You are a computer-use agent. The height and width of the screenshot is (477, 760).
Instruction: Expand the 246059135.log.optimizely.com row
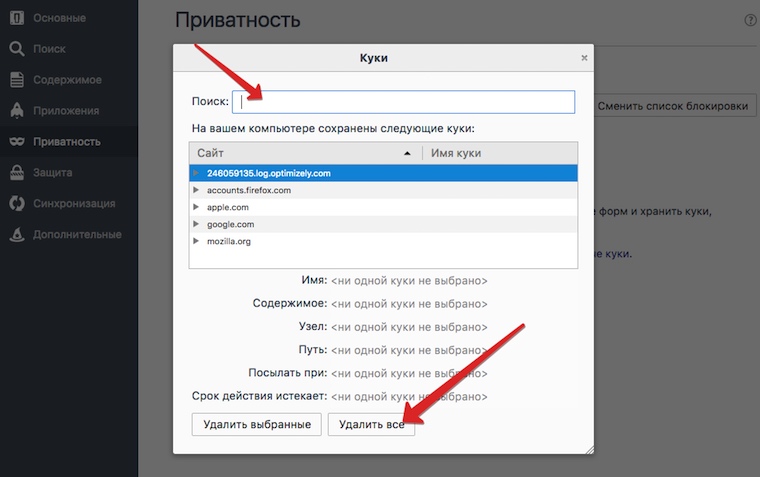coord(196,173)
